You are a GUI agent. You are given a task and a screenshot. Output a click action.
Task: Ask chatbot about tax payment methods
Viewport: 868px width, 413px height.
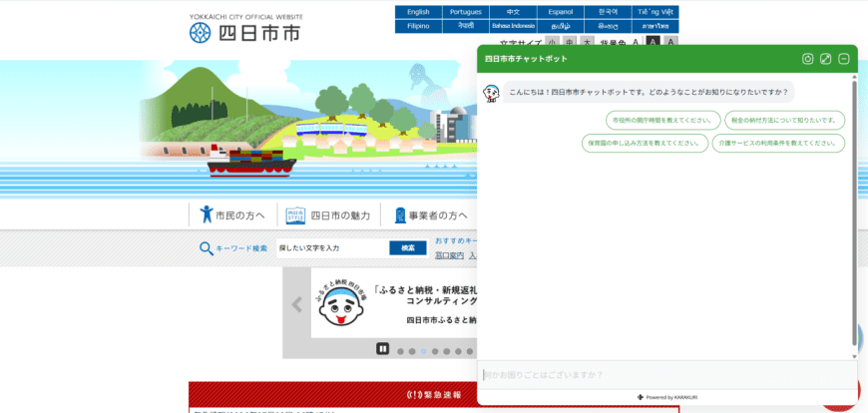tap(785, 120)
